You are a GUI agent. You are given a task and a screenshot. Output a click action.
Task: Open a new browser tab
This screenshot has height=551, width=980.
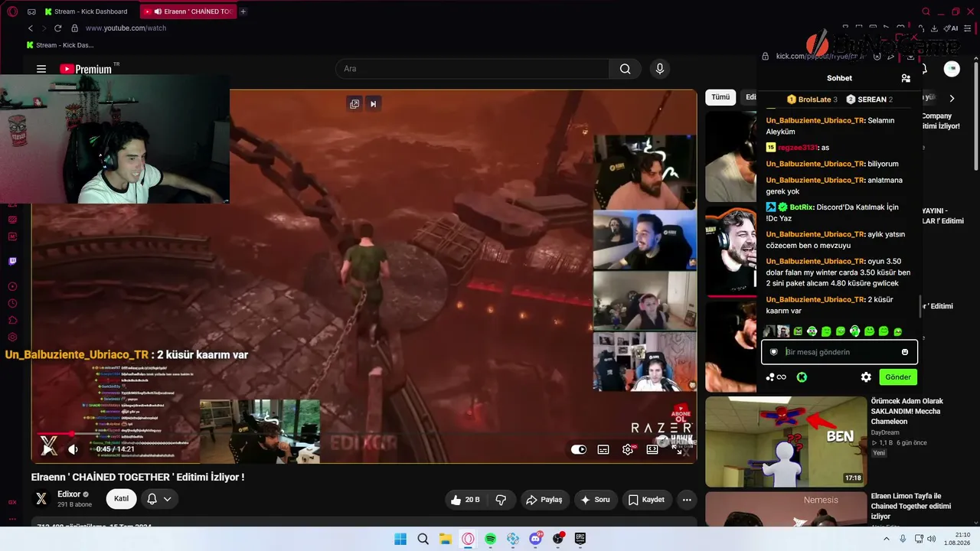pyautogui.click(x=243, y=11)
